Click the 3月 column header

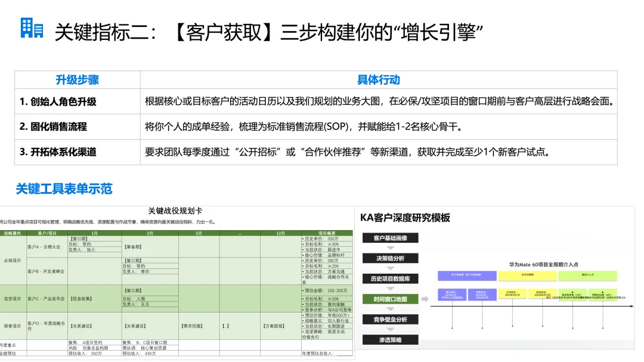click(x=199, y=233)
